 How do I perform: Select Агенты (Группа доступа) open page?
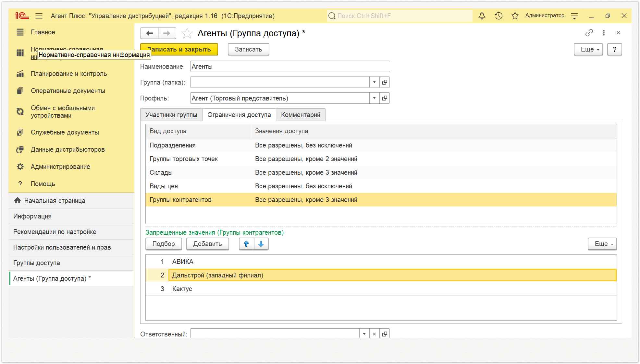point(71,278)
